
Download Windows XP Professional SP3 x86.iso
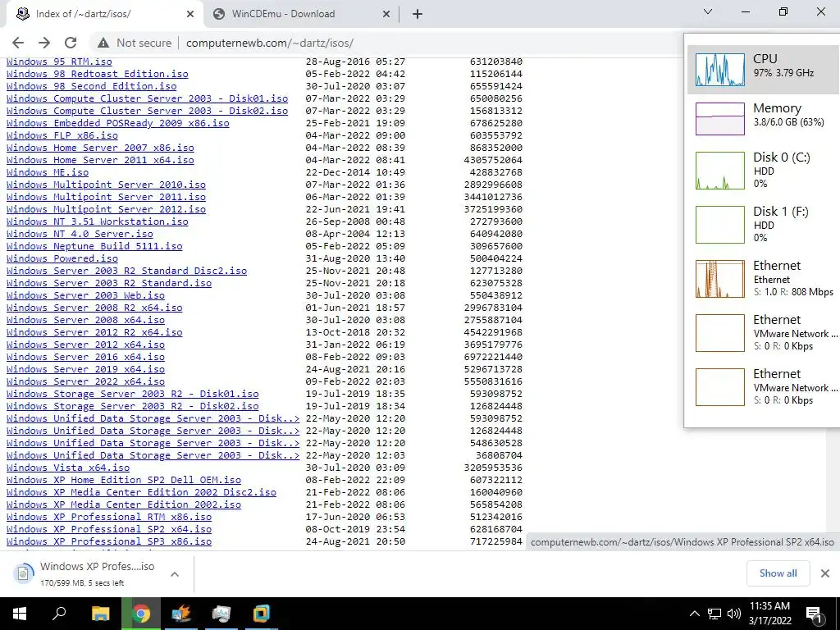(109, 542)
